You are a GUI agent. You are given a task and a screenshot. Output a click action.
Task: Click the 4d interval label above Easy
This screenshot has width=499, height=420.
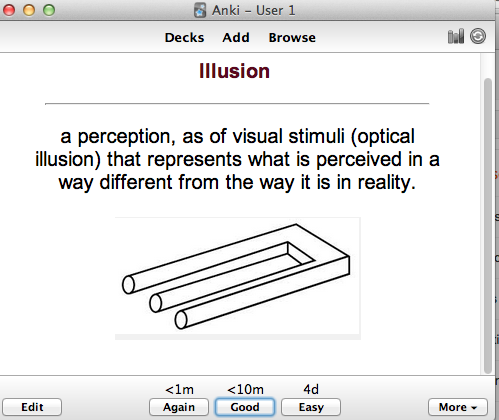pyautogui.click(x=311, y=389)
